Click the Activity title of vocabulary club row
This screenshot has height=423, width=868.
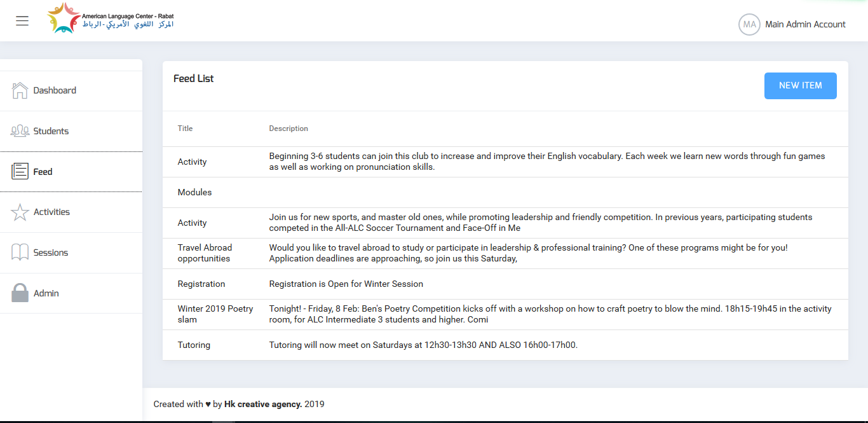tap(192, 162)
